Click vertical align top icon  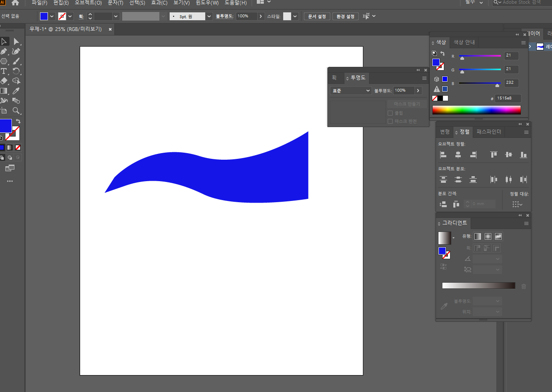tap(494, 155)
